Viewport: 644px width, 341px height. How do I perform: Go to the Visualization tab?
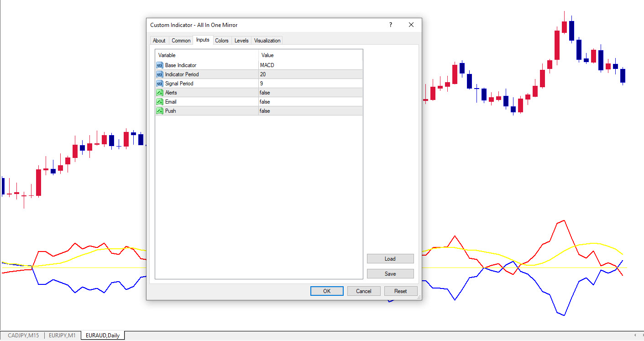[x=267, y=41]
